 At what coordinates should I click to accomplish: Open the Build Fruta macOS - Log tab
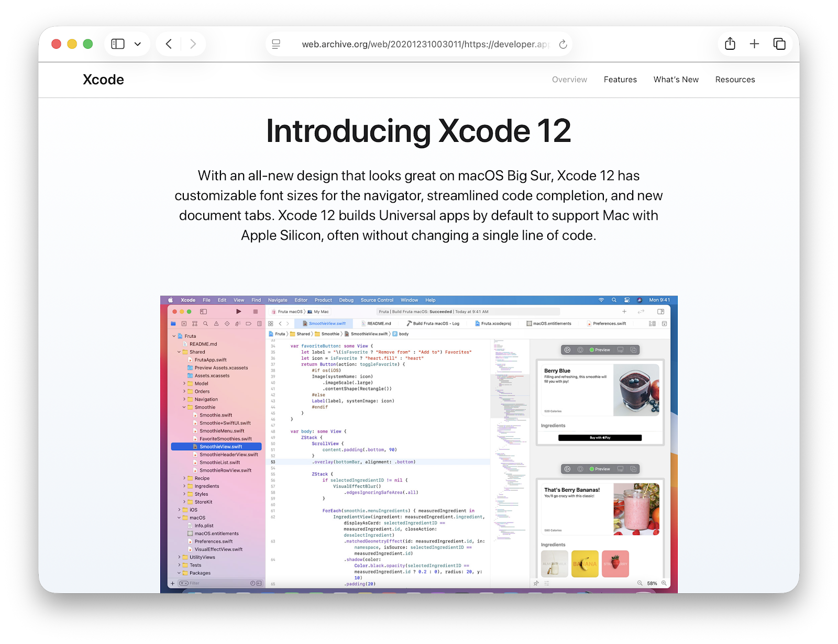point(433,324)
